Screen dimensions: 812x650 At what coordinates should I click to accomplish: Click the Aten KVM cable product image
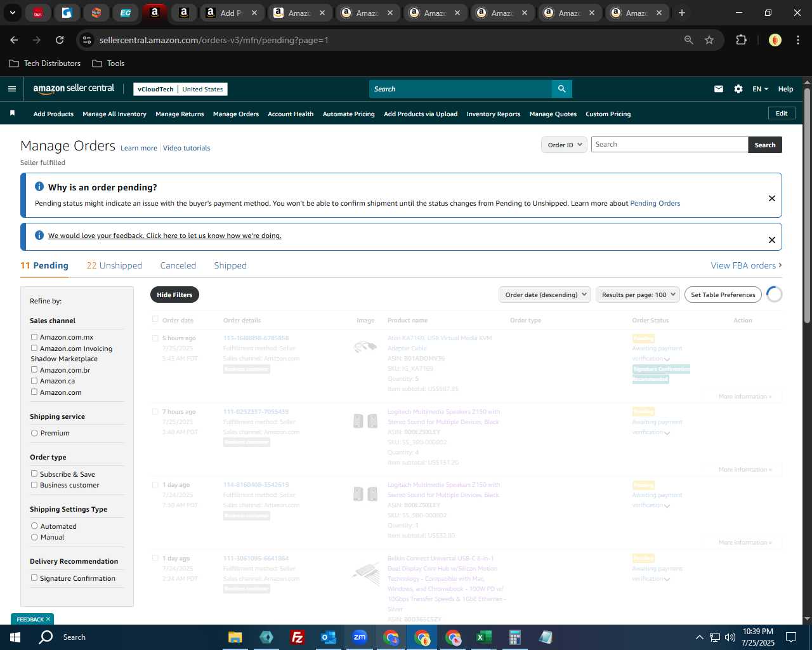365,347
